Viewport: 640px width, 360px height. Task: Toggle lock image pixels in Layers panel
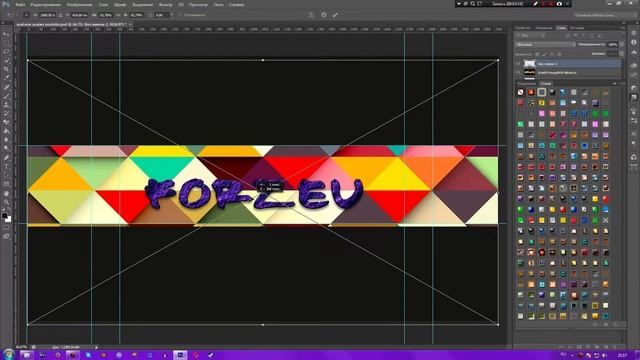pyautogui.click(x=544, y=54)
